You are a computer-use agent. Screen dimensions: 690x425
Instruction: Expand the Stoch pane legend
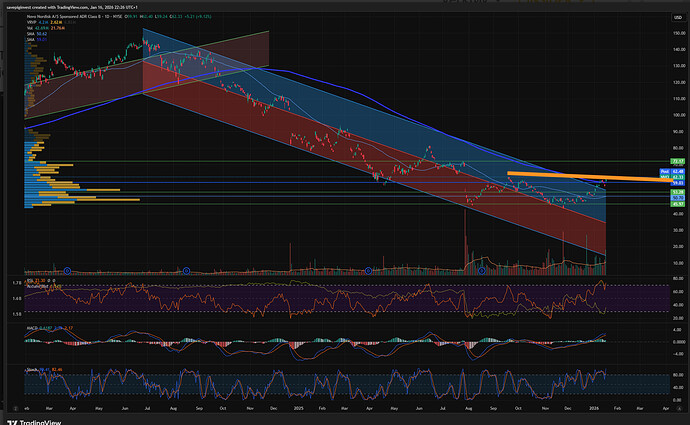[32, 368]
